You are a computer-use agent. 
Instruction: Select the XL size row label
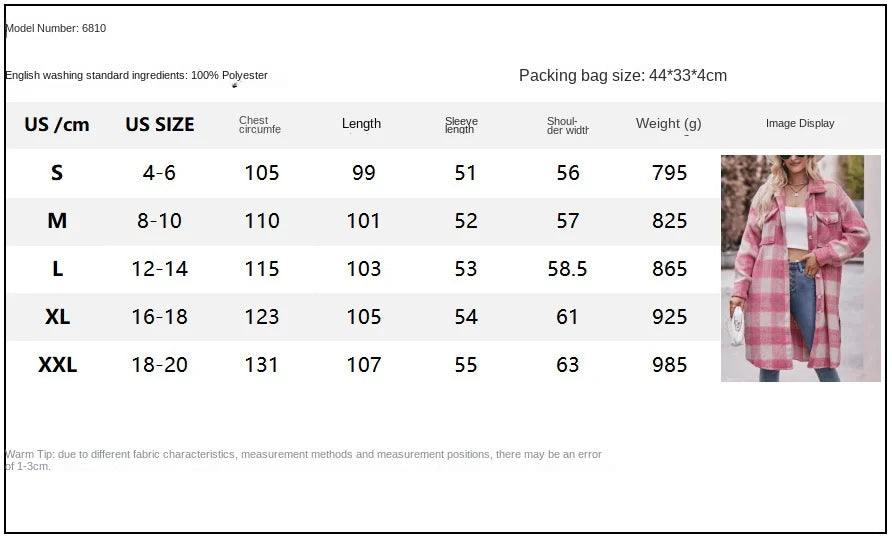[57, 317]
